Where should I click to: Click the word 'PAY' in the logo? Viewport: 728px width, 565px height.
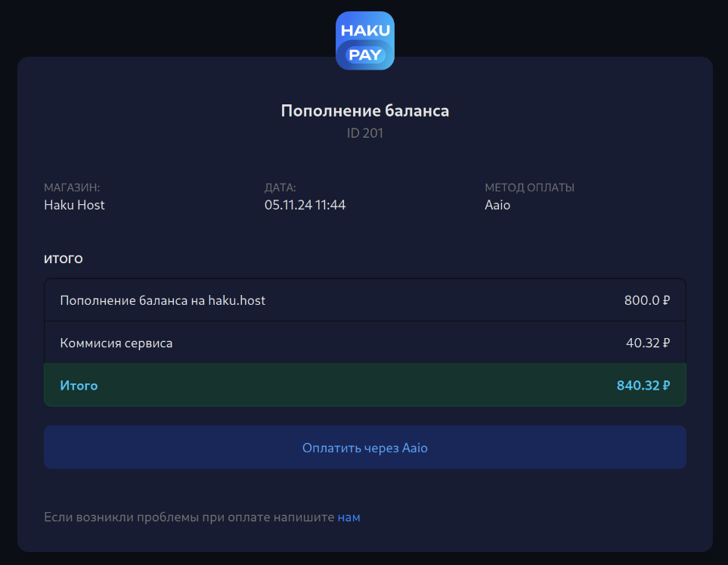[x=364, y=54]
